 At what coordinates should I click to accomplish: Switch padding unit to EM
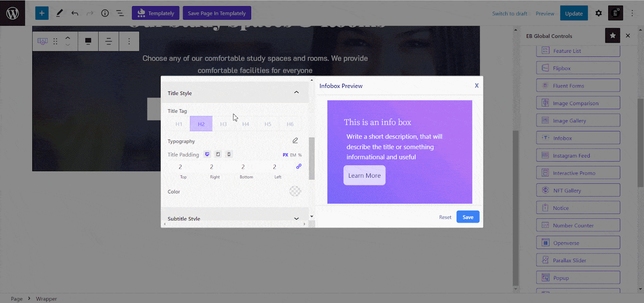click(x=293, y=155)
